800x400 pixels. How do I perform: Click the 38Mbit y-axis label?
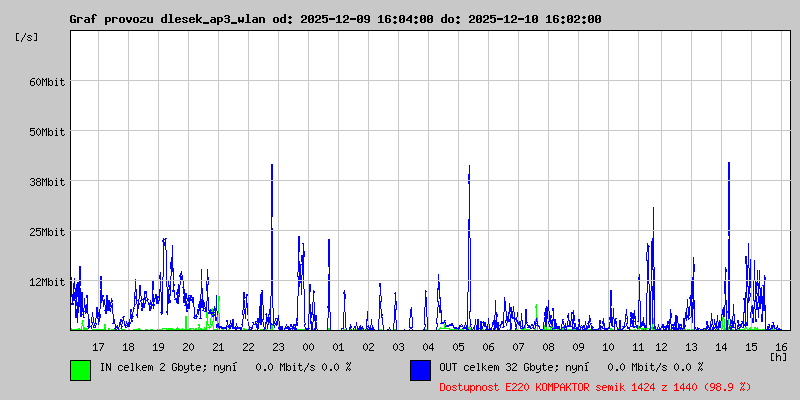48,182
